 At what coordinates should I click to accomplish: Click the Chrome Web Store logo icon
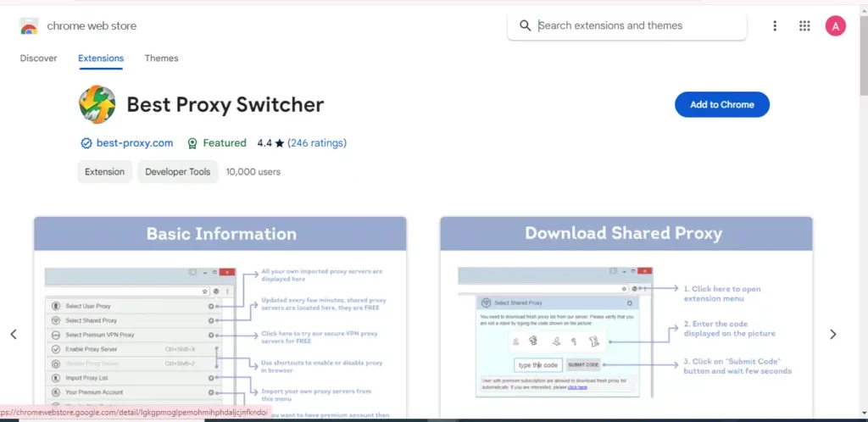click(x=29, y=26)
